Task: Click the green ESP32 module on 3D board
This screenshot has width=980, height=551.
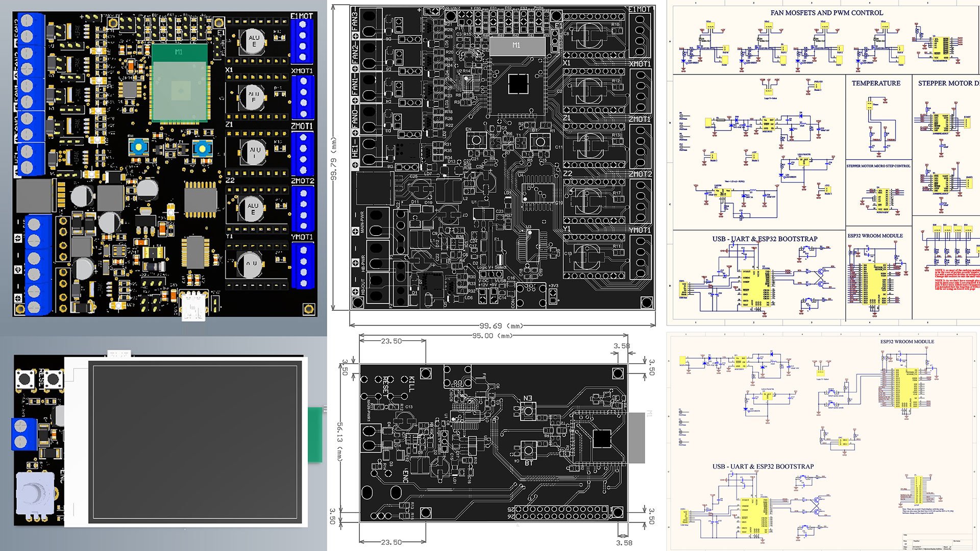Action: click(180, 83)
